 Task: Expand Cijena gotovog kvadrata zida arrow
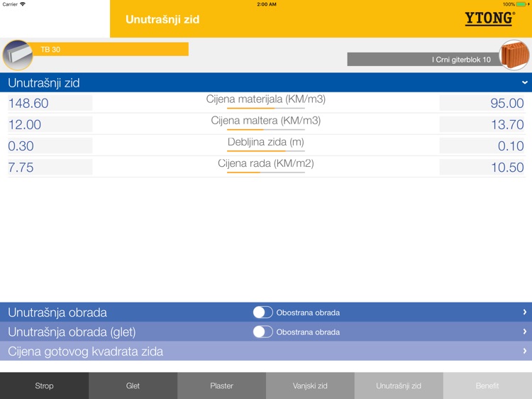pos(524,351)
